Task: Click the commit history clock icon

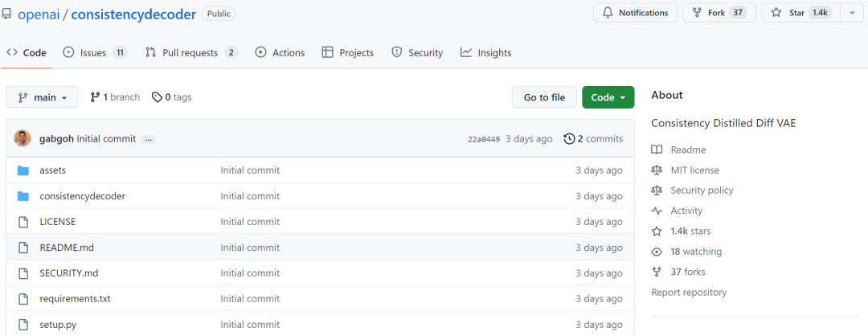Action: pos(569,139)
